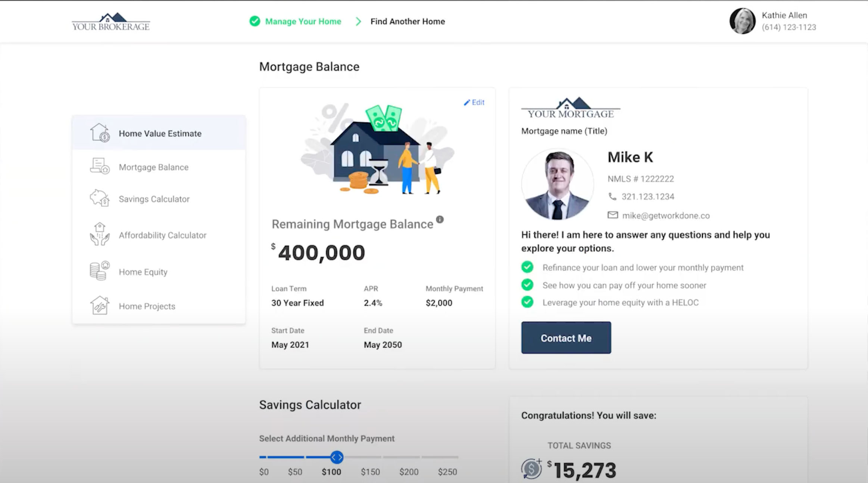Click checkmark beside pay off your home sooner
This screenshot has height=483, width=868.
tap(527, 285)
